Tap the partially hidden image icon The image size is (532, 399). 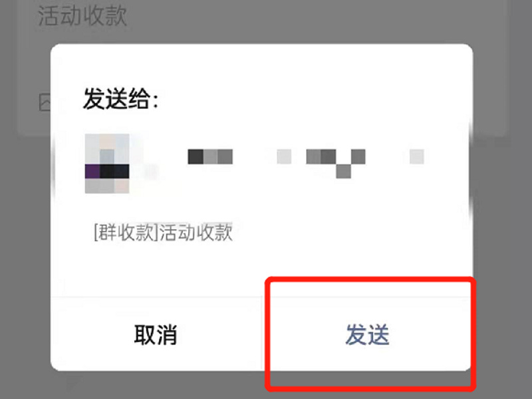pyautogui.click(x=45, y=102)
